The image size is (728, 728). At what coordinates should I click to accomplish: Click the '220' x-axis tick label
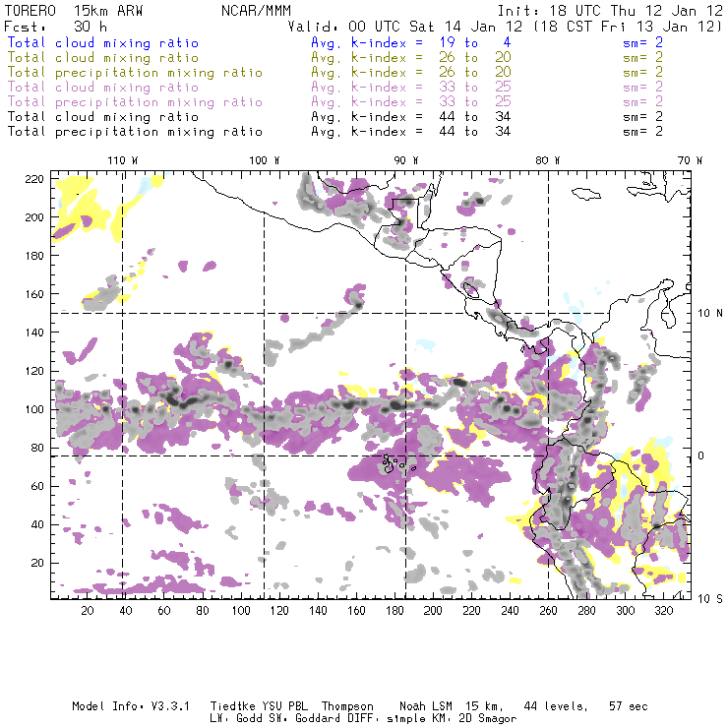[471, 611]
